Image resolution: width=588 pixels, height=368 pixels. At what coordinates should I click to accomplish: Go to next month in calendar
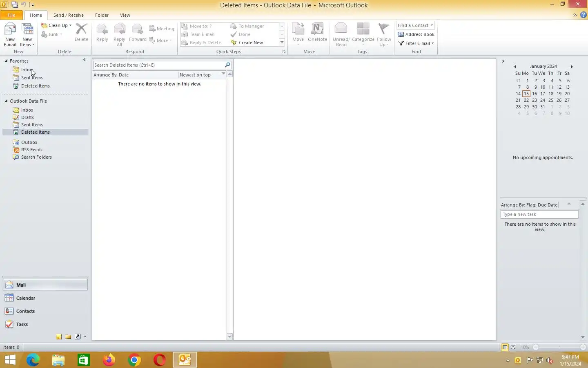coord(572,67)
